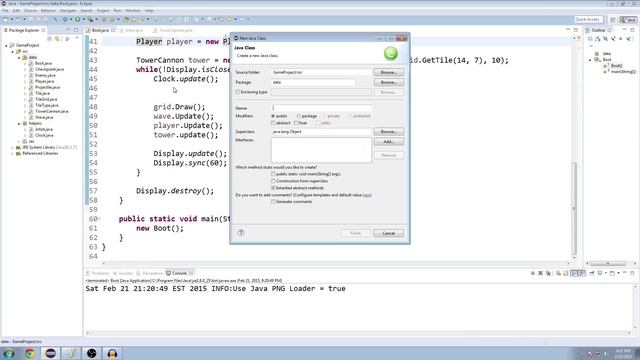Maximize the Outline view
640x360 pixels.
[x=632, y=30]
